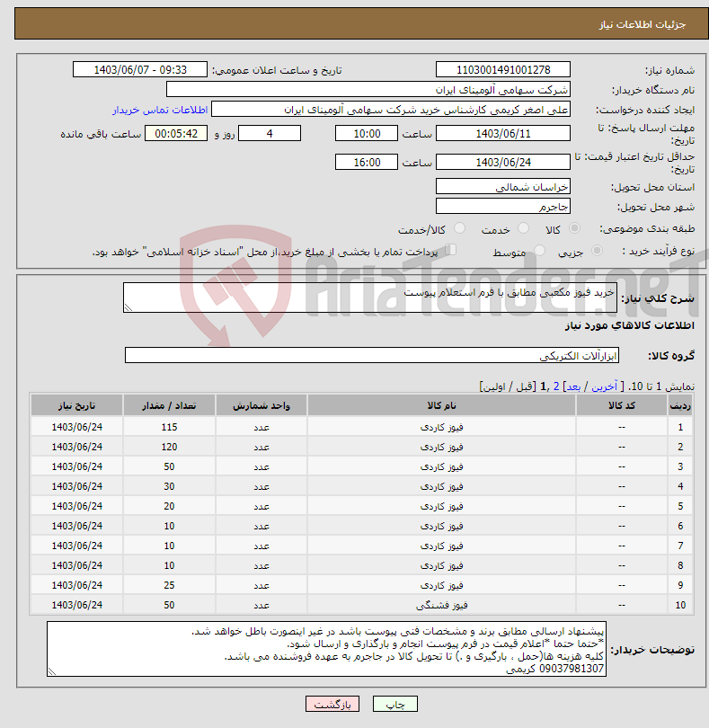Click the بعد next page link
This screenshot has height=728, width=709.
click(573, 386)
